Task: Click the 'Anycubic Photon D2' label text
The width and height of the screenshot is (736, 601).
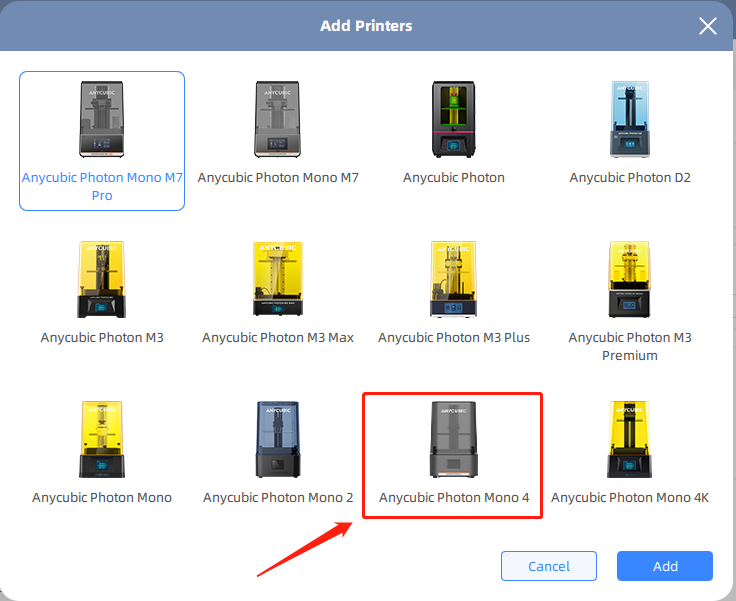Action: [630, 177]
